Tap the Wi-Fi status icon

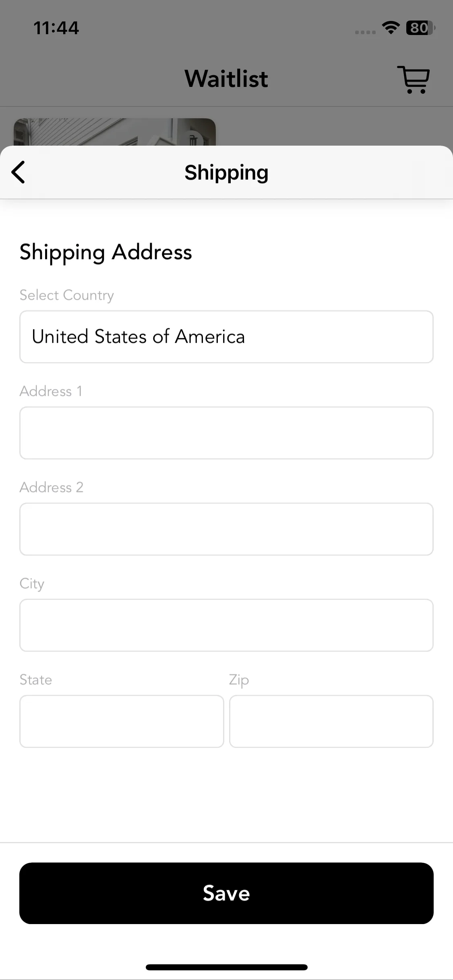[391, 28]
